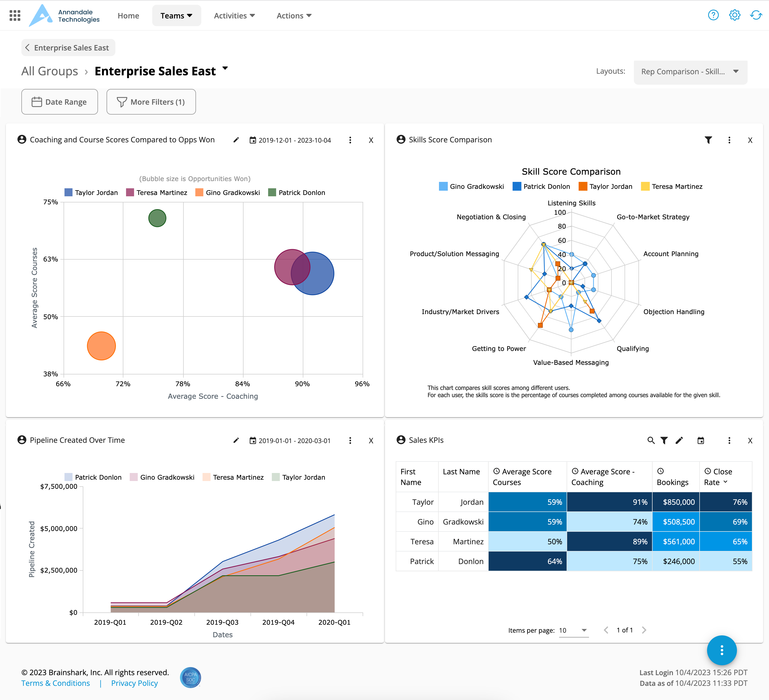The width and height of the screenshot is (769, 700).
Task: Open the Date Range picker
Action: pyautogui.click(x=60, y=102)
